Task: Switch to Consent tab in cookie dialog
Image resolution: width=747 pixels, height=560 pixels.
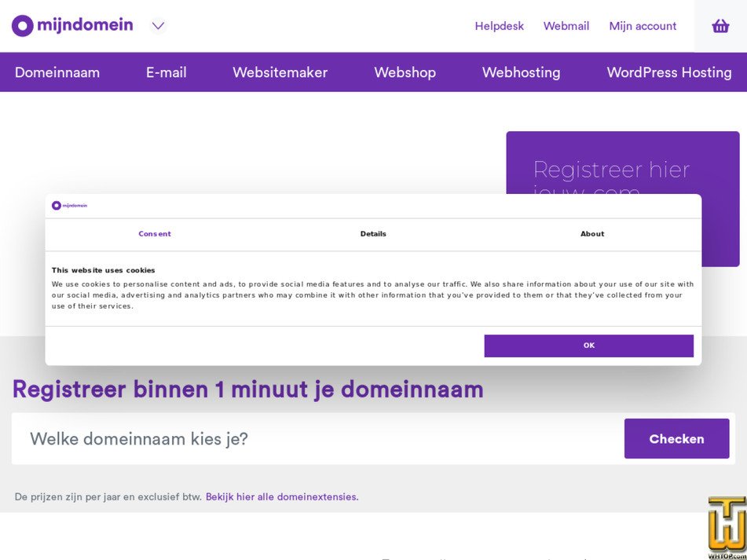Action: [155, 234]
